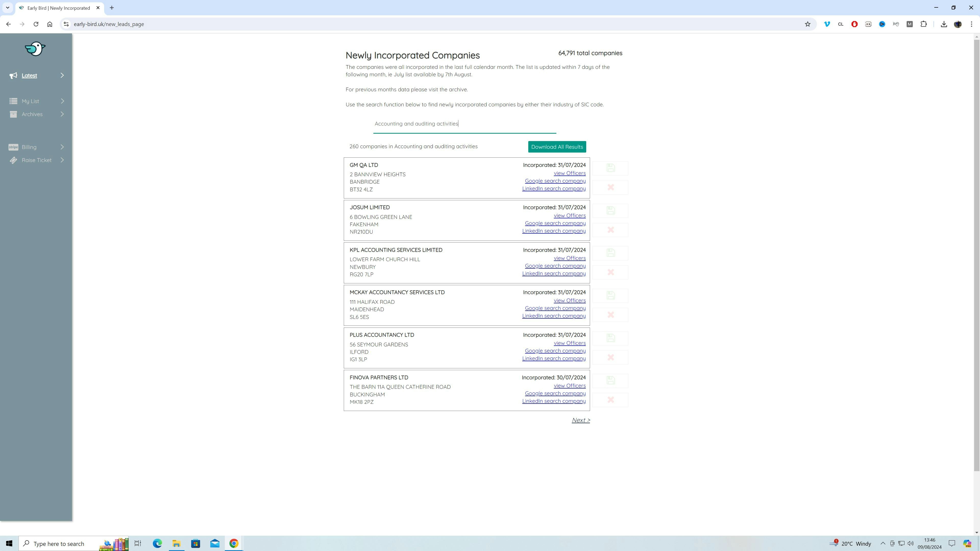Open Chrome three-dot menu

(972, 24)
